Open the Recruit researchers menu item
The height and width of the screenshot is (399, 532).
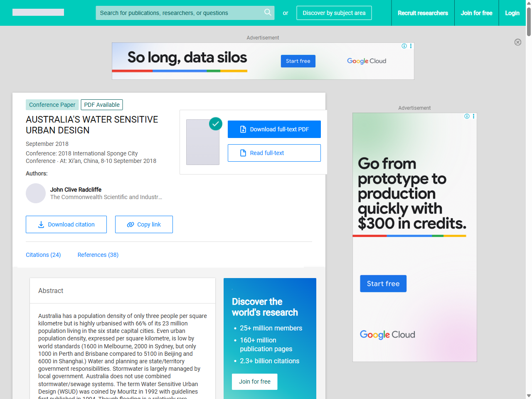pos(423,13)
